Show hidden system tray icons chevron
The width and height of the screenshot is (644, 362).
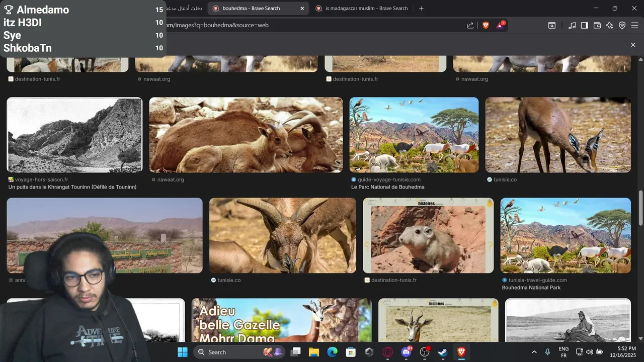point(534,352)
